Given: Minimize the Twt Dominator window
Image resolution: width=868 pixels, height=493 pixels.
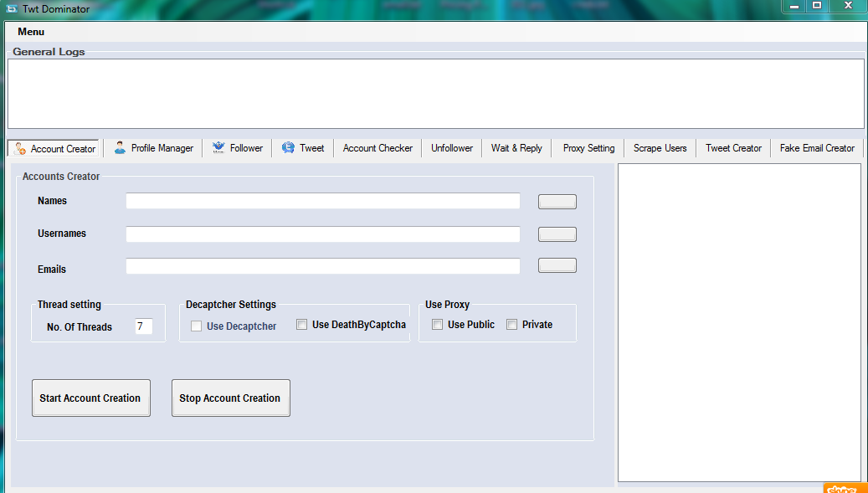Looking at the screenshot, I should pyautogui.click(x=794, y=6).
